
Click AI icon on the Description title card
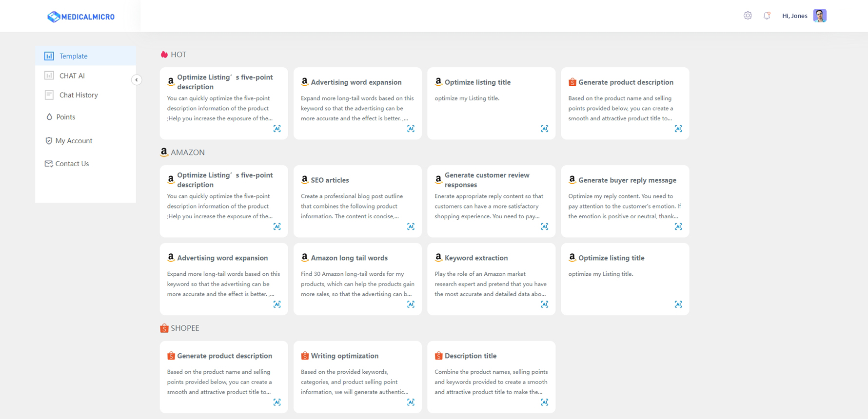[x=544, y=402]
